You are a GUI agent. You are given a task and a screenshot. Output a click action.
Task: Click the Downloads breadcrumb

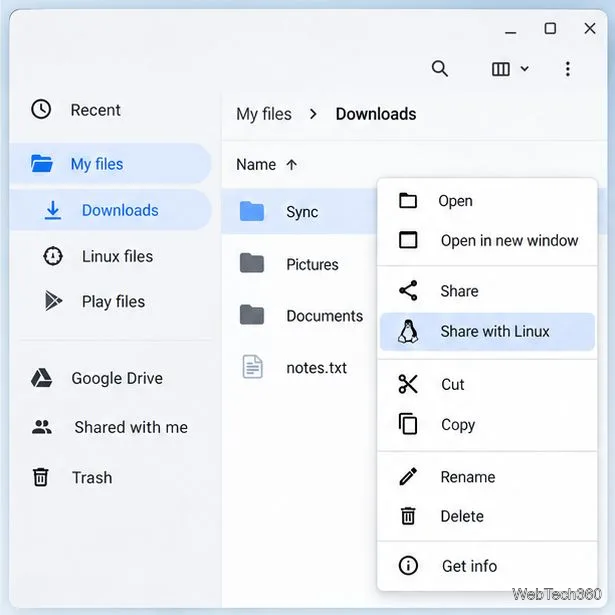point(376,114)
